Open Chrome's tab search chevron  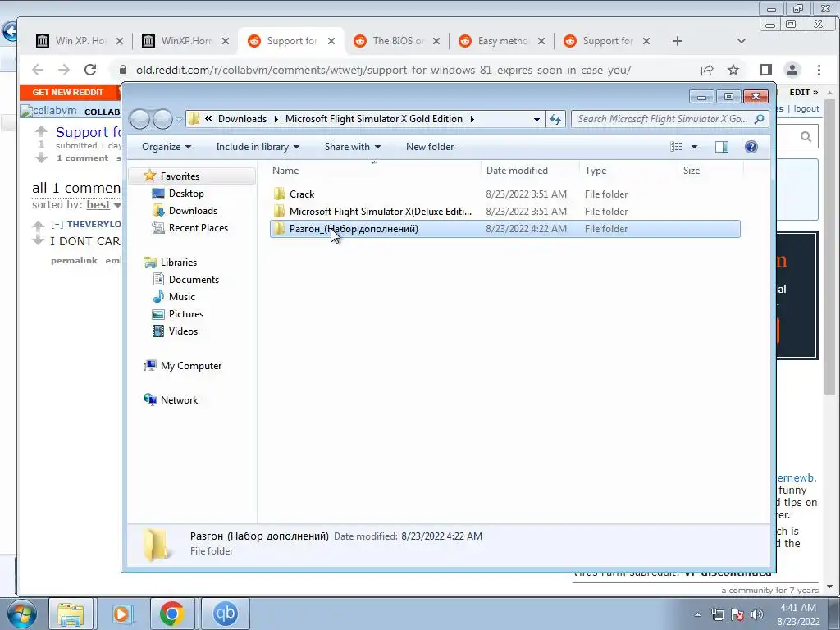pyautogui.click(x=742, y=41)
